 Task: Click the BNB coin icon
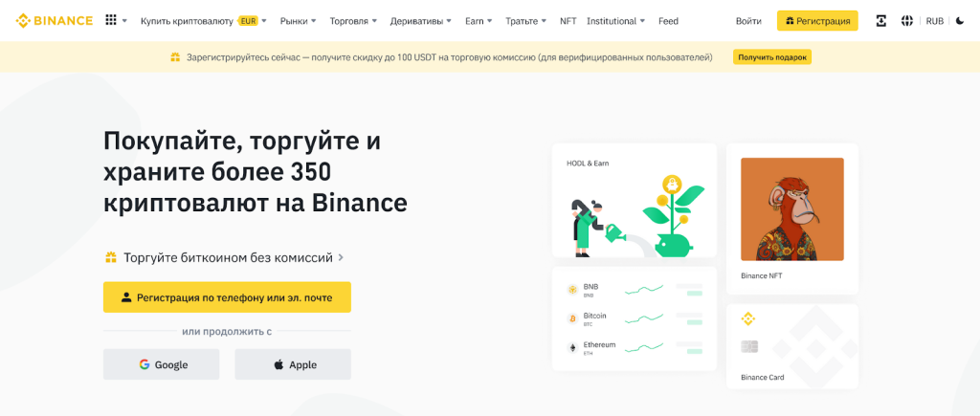pos(572,288)
